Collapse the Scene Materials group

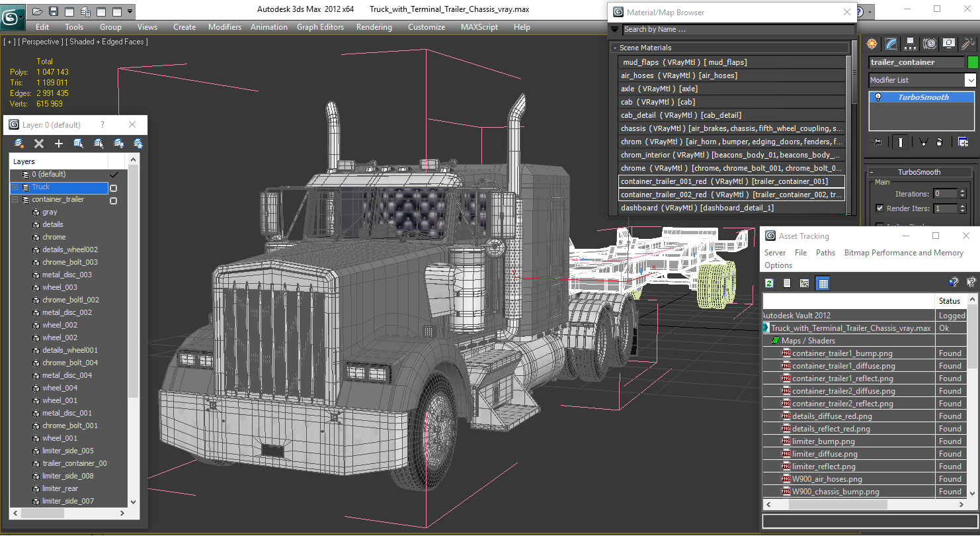[x=615, y=48]
